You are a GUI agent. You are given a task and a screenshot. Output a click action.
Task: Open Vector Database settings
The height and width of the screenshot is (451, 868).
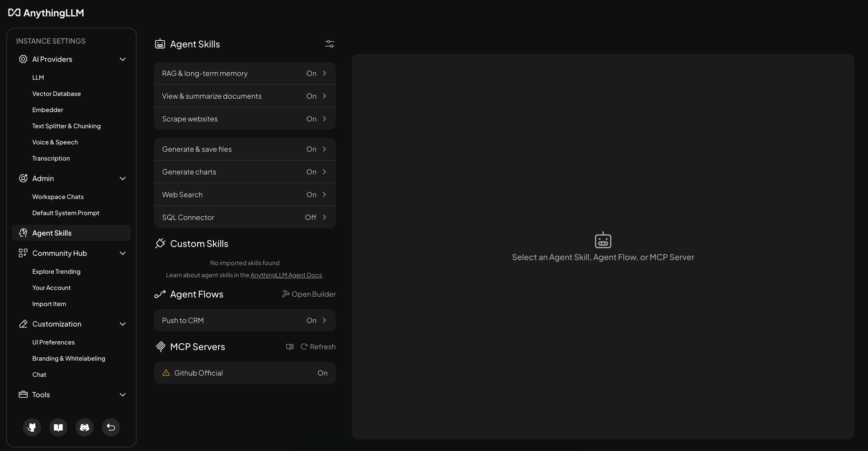click(x=57, y=94)
